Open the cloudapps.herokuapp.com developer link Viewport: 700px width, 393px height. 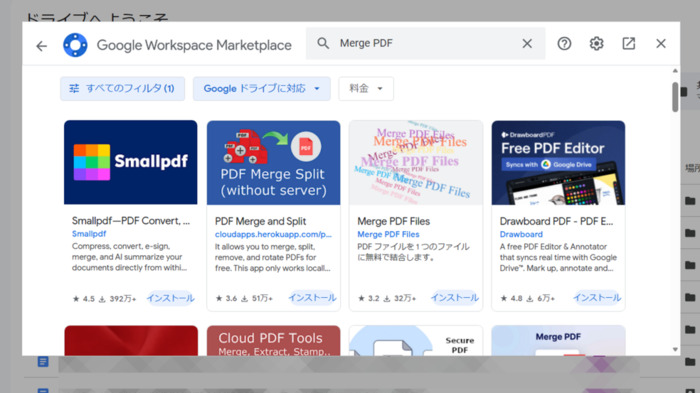[273, 234]
